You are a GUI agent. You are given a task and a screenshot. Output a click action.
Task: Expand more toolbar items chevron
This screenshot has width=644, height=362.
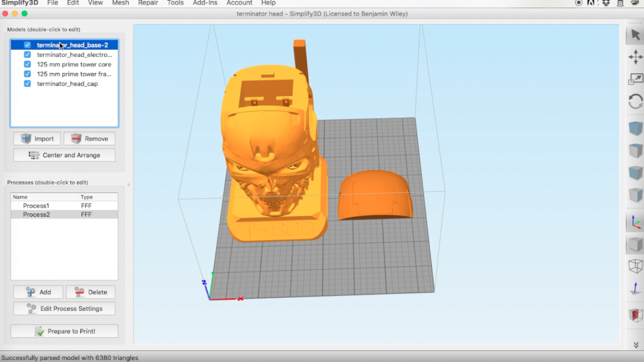(x=636, y=345)
